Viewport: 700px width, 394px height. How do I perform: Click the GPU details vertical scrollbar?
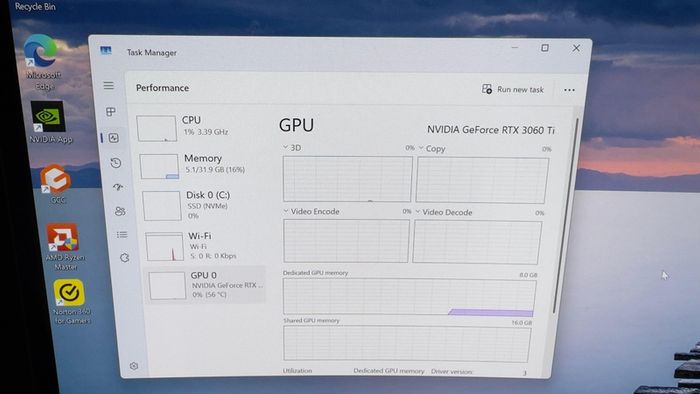pos(566,215)
